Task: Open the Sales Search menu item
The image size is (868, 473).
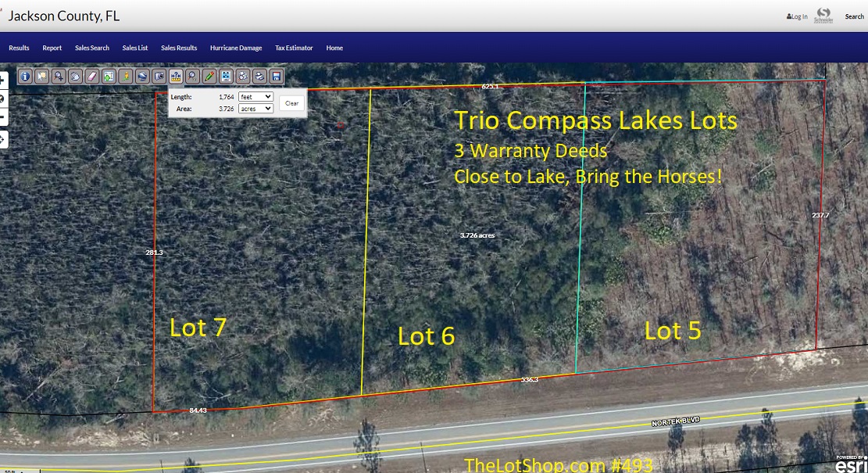Action: pyautogui.click(x=92, y=48)
